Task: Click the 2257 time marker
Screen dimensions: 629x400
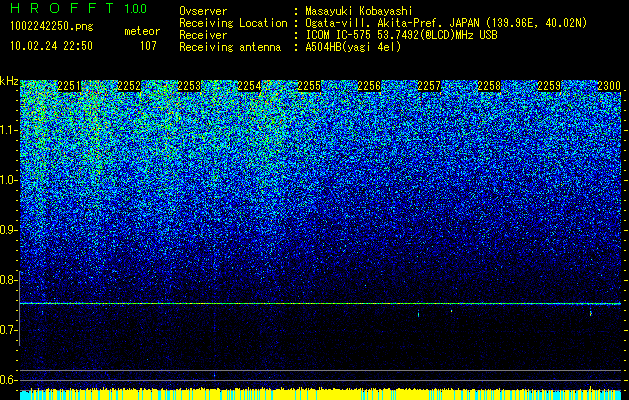Action: coord(429,86)
